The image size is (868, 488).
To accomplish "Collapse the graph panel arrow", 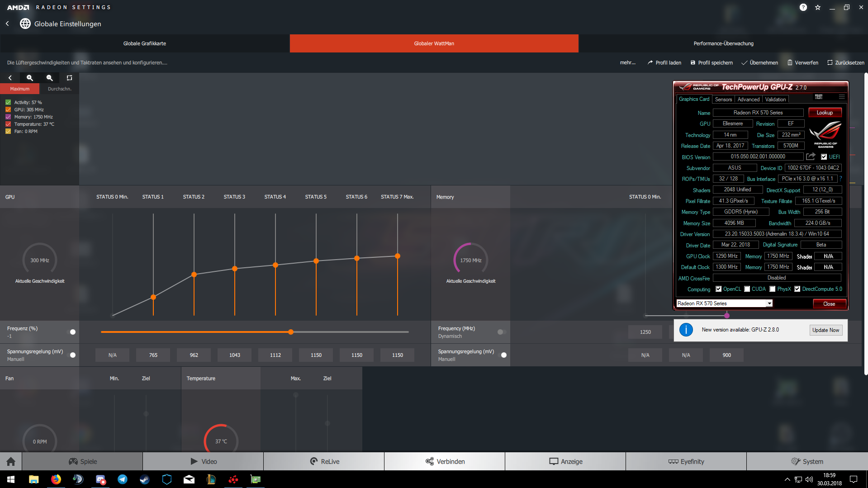I will (10, 78).
